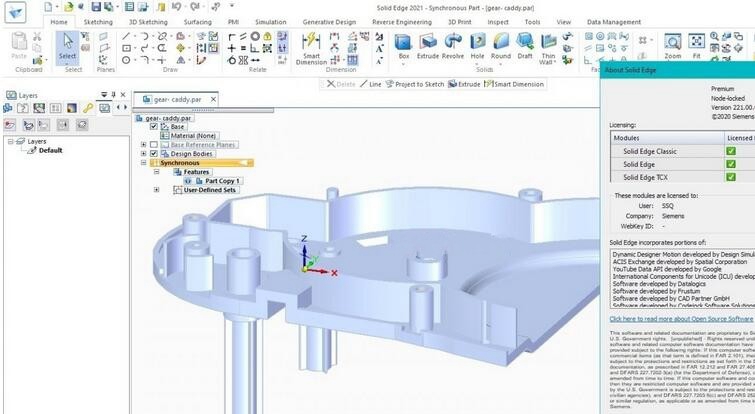The width and height of the screenshot is (755, 414).
Task: Click Project to Sketch command button
Action: [x=415, y=84]
